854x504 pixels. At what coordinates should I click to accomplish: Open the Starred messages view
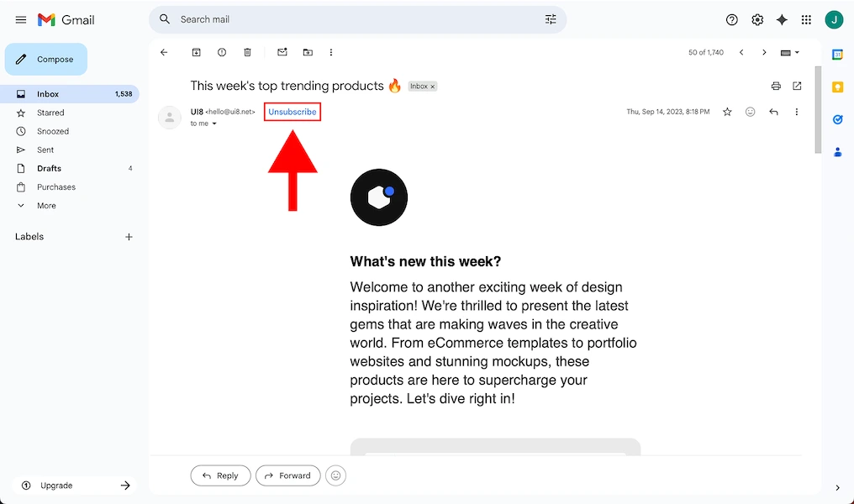click(50, 113)
